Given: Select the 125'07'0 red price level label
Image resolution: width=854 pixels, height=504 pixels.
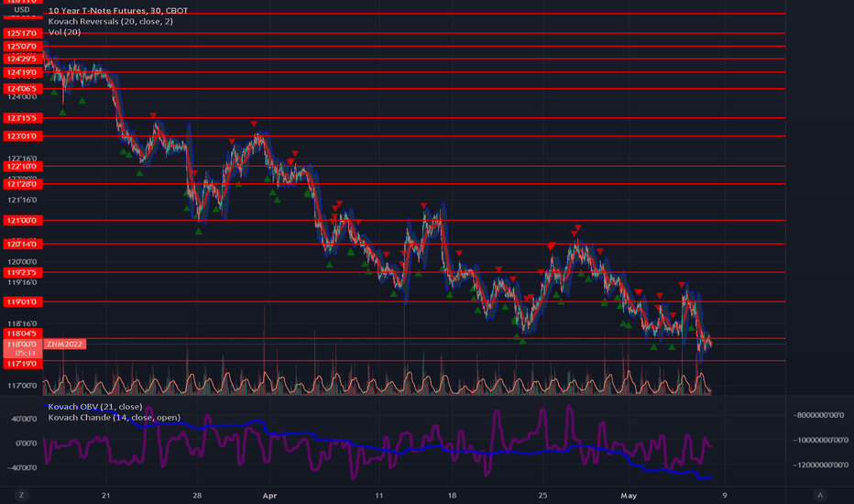Looking at the screenshot, I should tap(22, 47).
